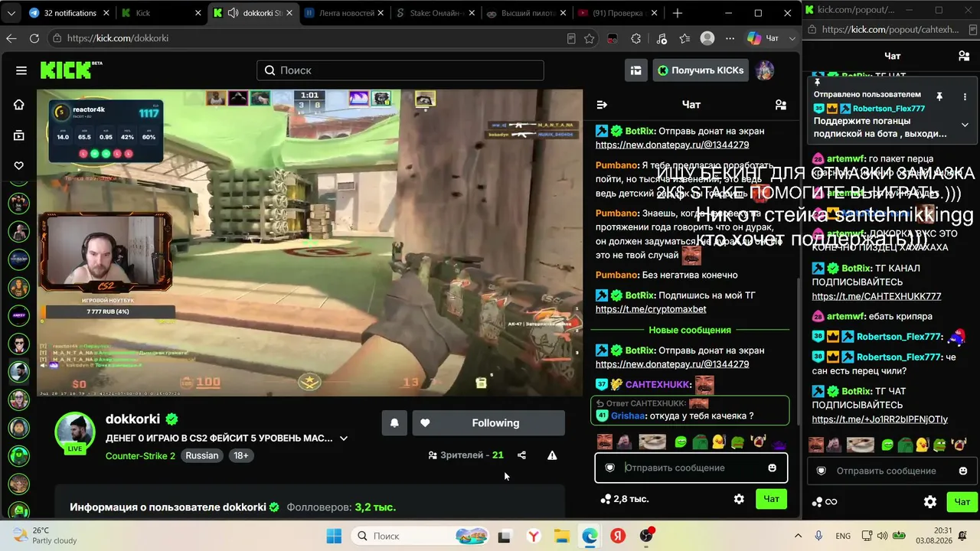
Task: Open chat settings gear in main chat
Action: 739,499
